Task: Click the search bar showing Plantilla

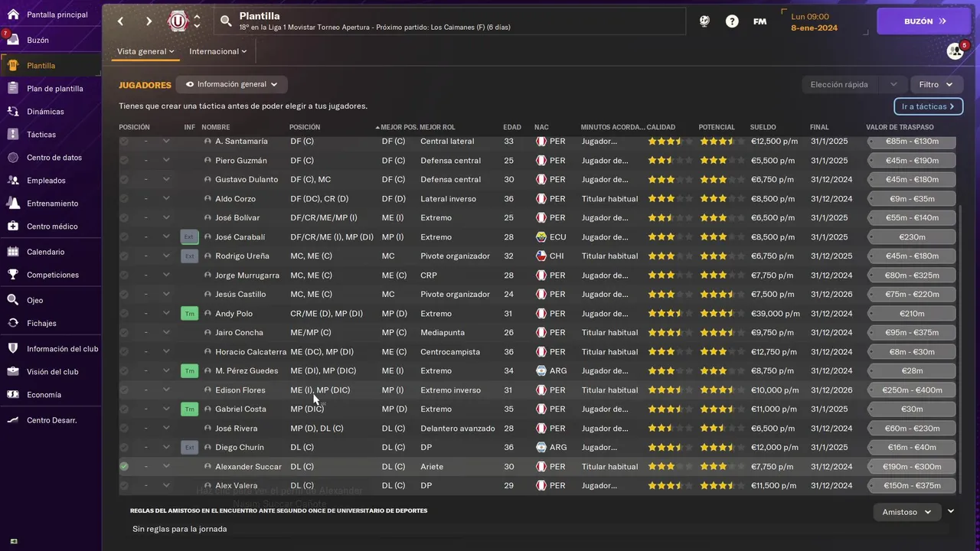Action: coord(450,21)
